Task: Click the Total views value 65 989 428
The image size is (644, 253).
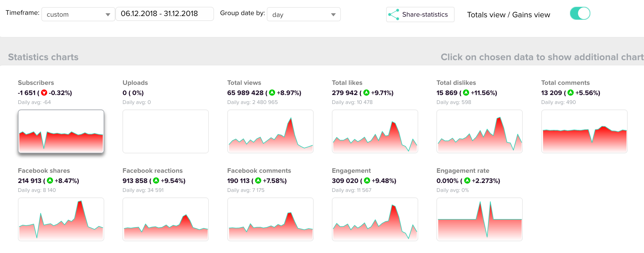Action: (x=245, y=93)
